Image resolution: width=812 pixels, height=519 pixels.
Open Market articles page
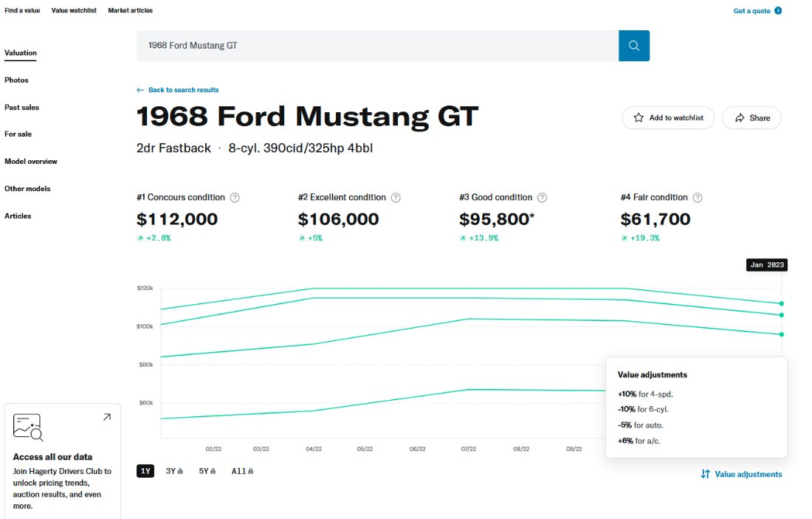(131, 10)
